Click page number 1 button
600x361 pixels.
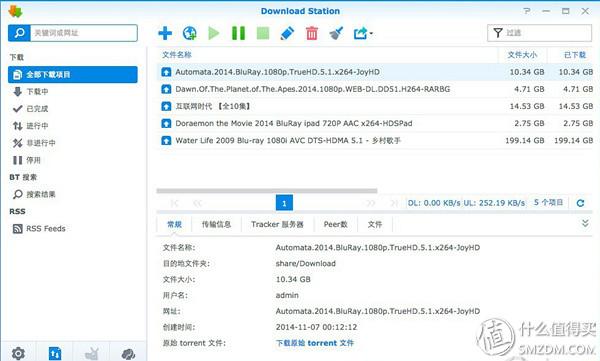[x=284, y=203]
